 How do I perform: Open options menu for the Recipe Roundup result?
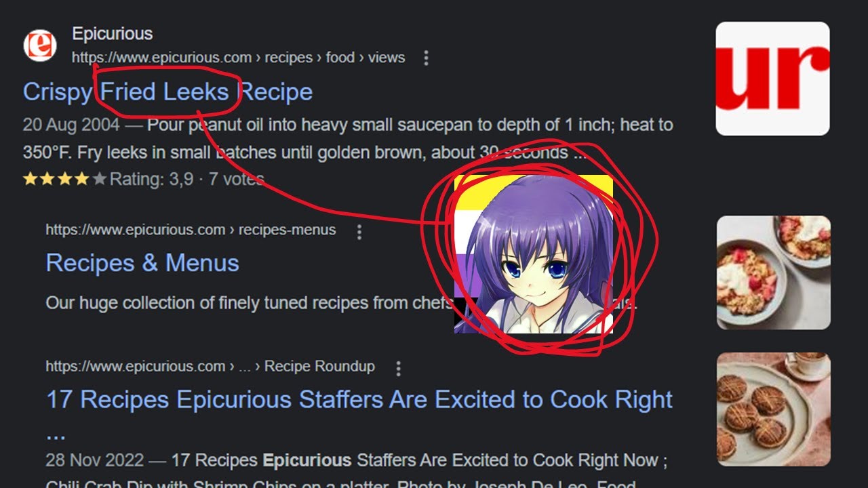tap(398, 368)
